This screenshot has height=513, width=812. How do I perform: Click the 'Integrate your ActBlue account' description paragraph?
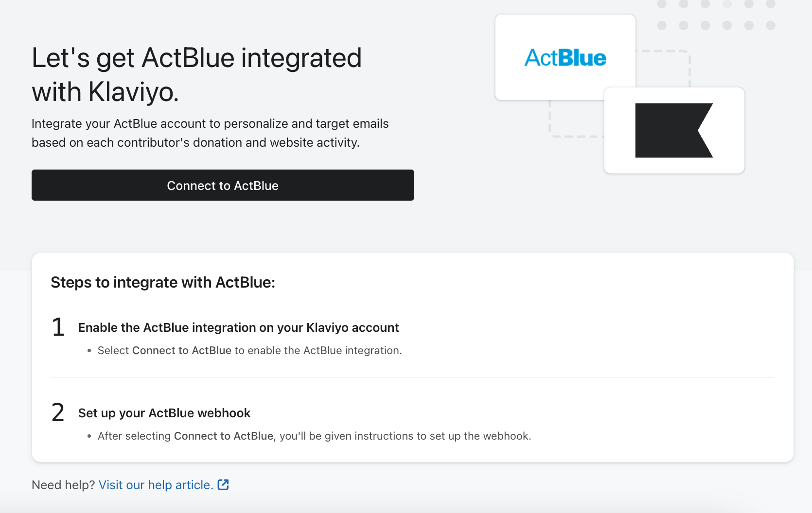click(x=210, y=133)
